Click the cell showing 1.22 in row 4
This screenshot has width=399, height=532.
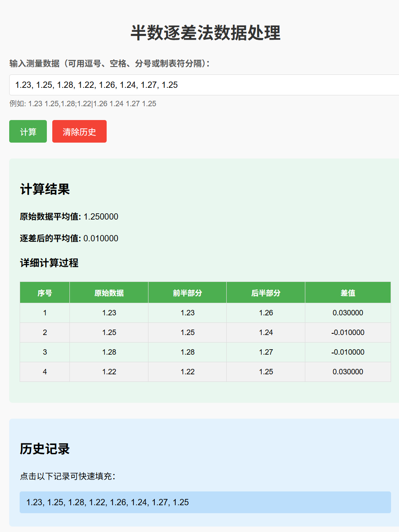pos(108,371)
